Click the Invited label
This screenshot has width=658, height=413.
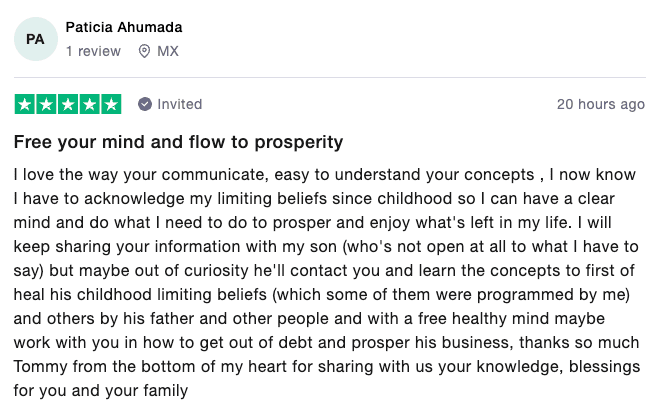tap(180, 104)
